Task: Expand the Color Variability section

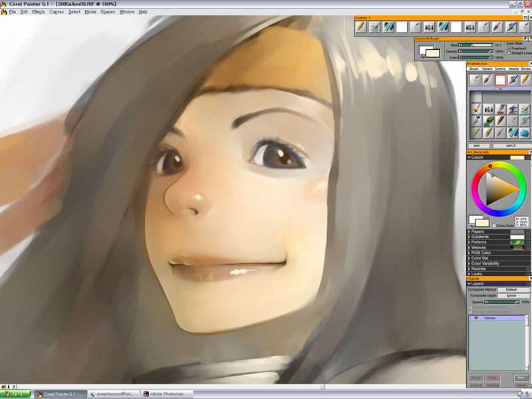Action: 469,263
